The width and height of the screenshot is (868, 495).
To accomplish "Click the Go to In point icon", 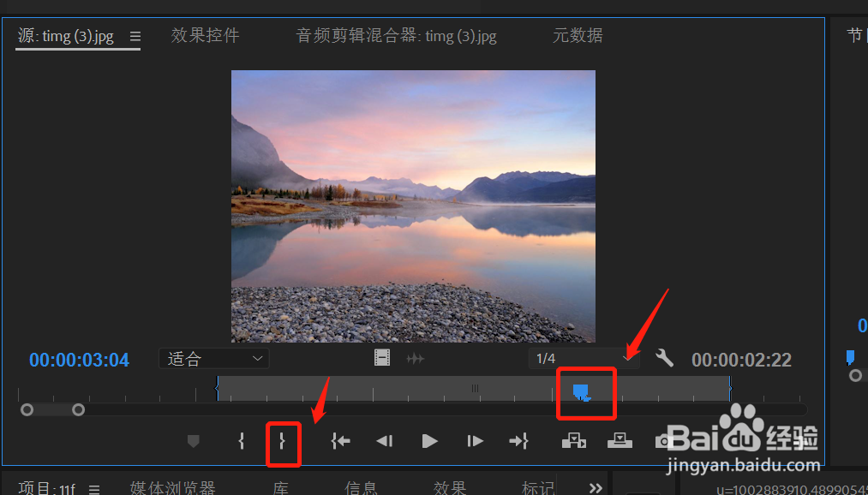I will point(339,441).
